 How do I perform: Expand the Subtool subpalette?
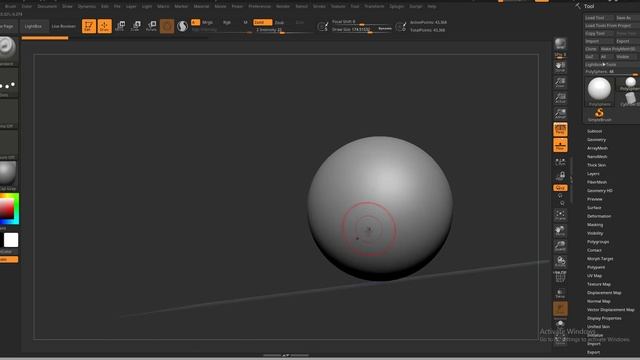pos(594,131)
